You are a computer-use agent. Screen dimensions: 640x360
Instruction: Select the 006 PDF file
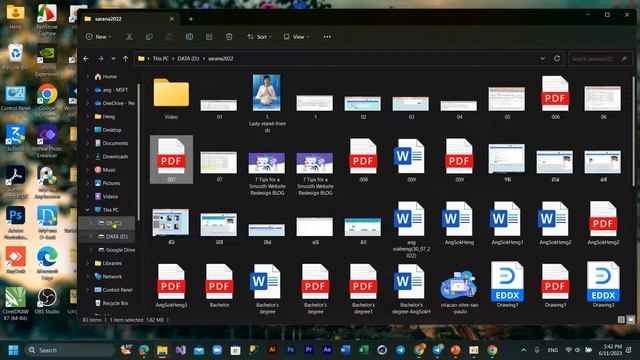(555, 98)
